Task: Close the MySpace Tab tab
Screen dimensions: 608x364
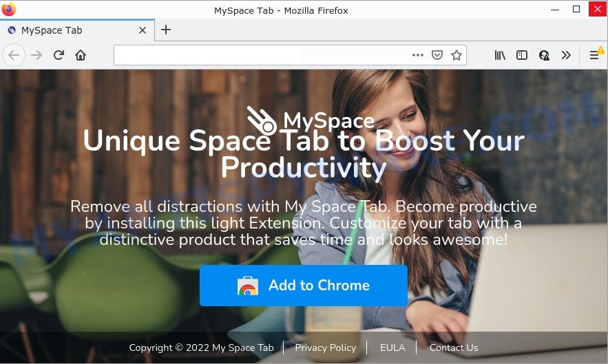Action: pyautogui.click(x=143, y=30)
